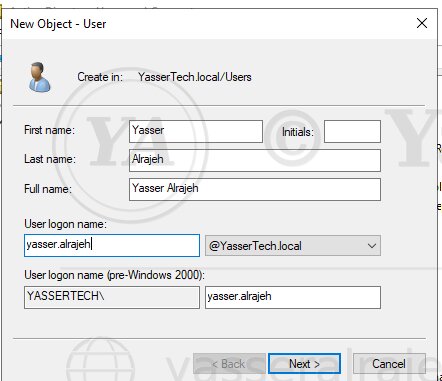This screenshot has height=381, width=442.
Task: Click the First name: label
Action: 50,130
